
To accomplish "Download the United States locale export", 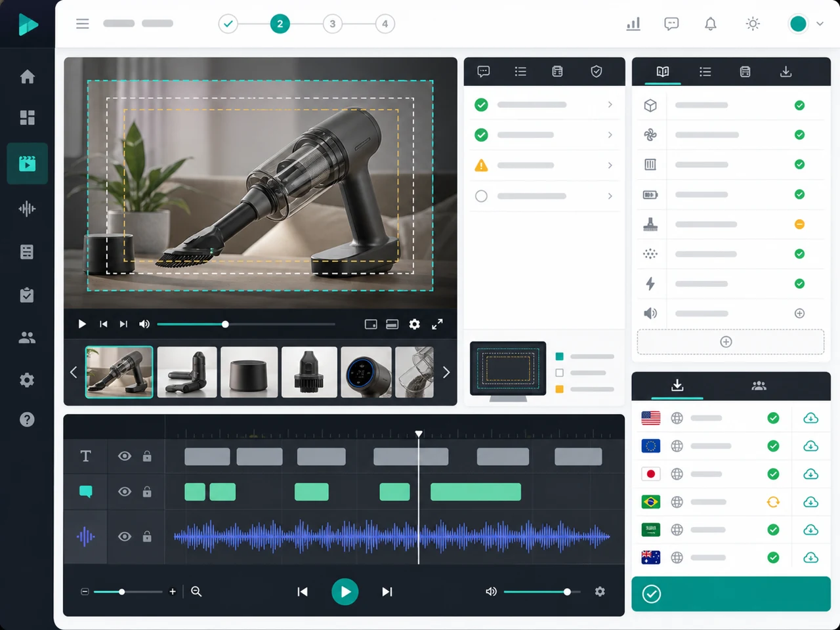I will point(811,418).
